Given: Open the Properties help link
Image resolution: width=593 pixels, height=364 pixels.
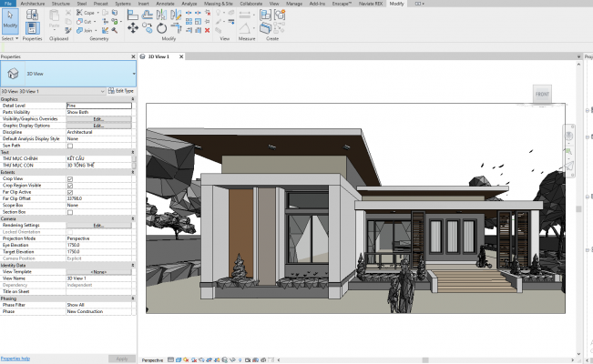Looking at the screenshot, I should [x=15, y=359].
